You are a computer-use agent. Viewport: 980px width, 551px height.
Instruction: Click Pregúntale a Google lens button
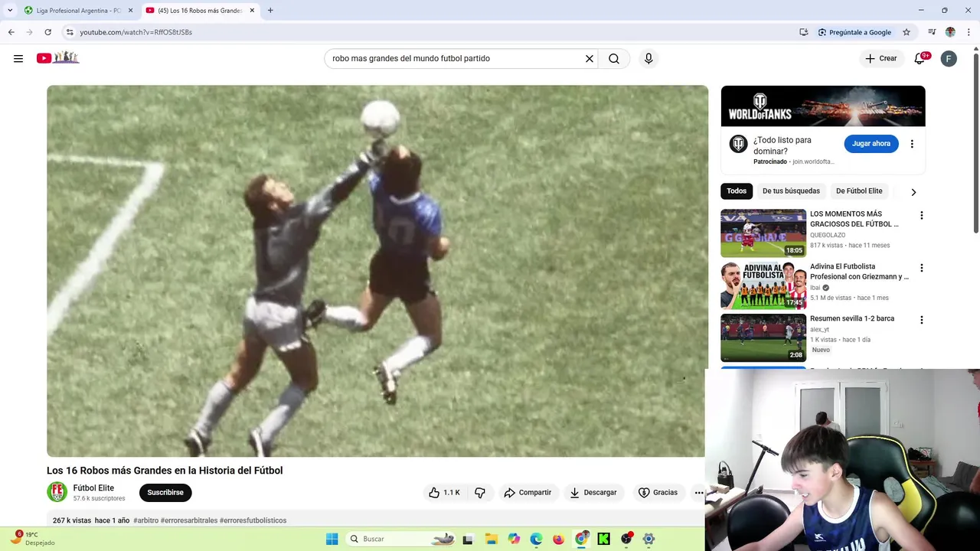(x=854, y=32)
